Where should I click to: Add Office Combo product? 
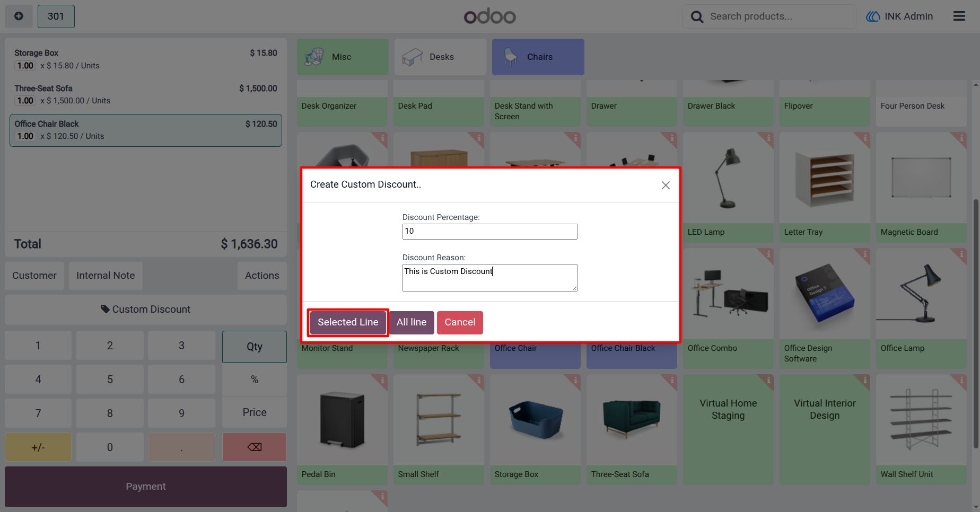click(x=728, y=308)
